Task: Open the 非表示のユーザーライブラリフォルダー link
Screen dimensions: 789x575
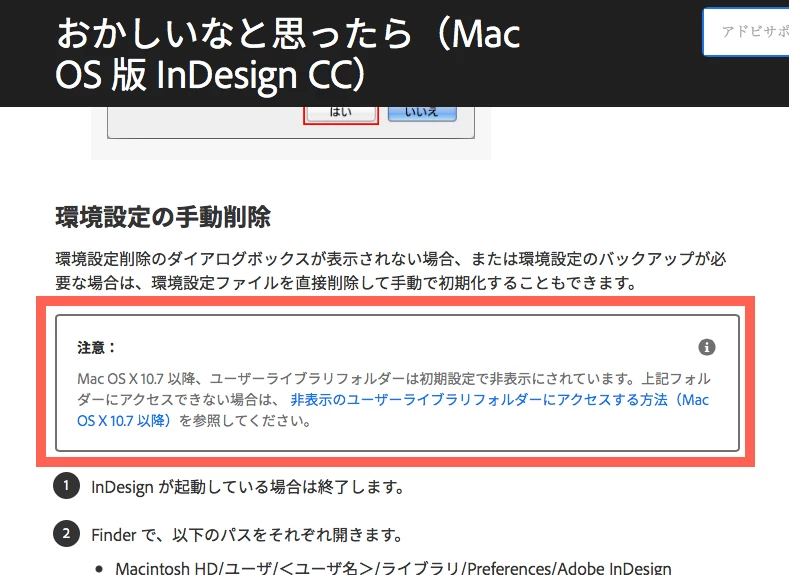Action: point(499,400)
